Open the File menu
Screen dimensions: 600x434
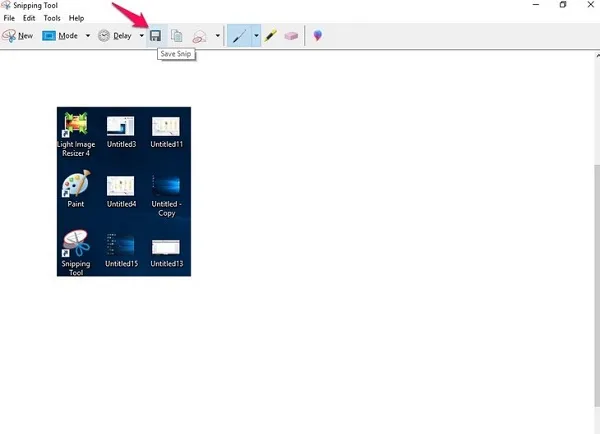pos(10,18)
